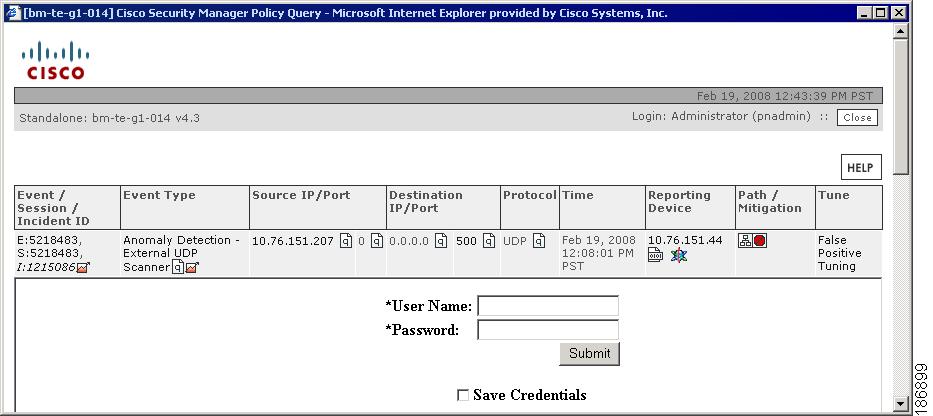Query UDP protocol icon
933x416 pixels.
pyautogui.click(x=538, y=241)
